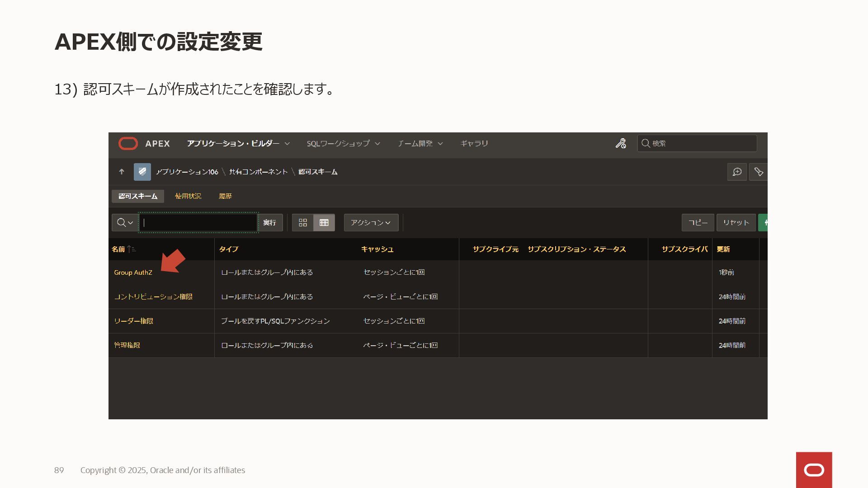Click the ページ・ビューごとに1回 cell in the 管理権限 row
The width and height of the screenshot is (868, 488).
pos(401,345)
